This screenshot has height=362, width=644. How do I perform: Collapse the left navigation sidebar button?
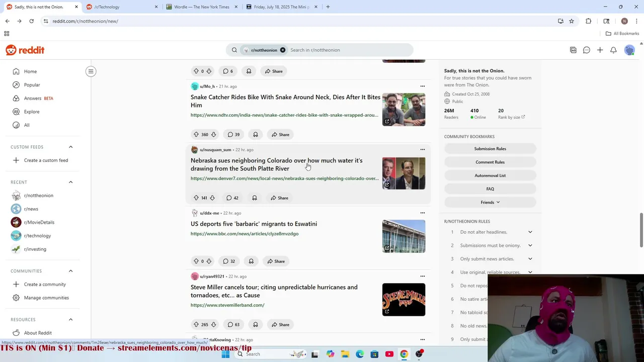91,71
